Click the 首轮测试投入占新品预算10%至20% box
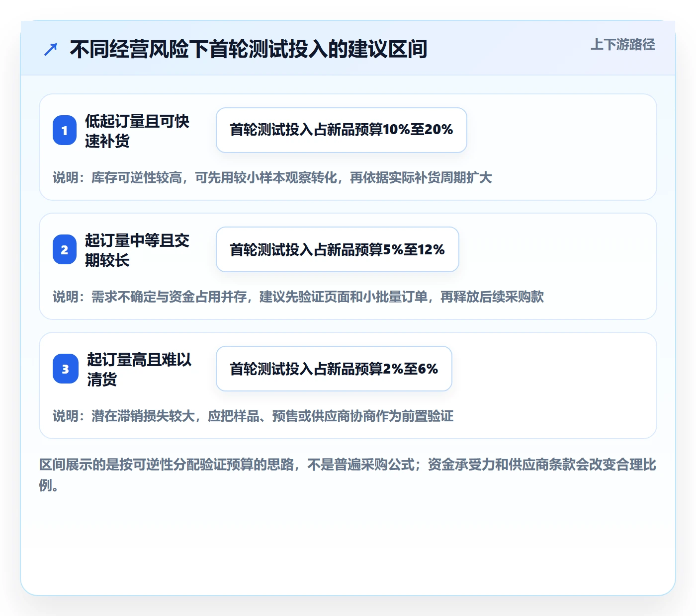Image resolution: width=696 pixels, height=616 pixels. coord(342,130)
